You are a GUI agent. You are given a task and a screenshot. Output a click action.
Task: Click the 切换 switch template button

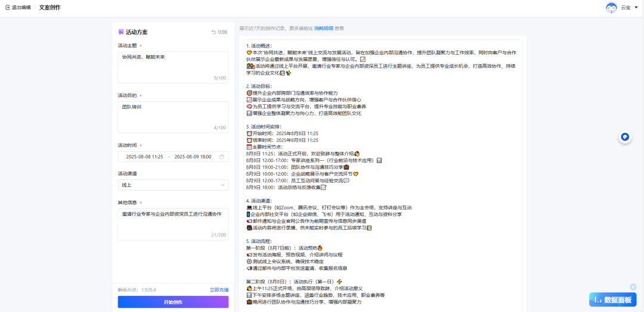(219, 32)
